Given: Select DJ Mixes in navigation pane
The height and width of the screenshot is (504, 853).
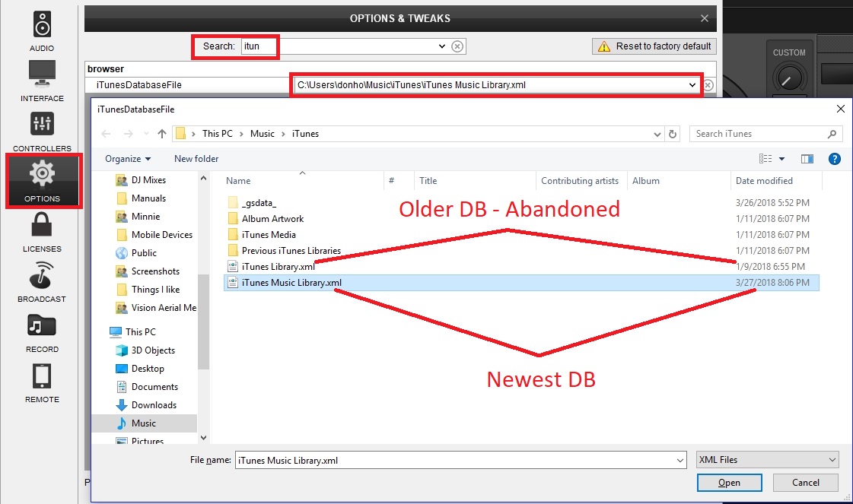Looking at the screenshot, I should point(148,180).
